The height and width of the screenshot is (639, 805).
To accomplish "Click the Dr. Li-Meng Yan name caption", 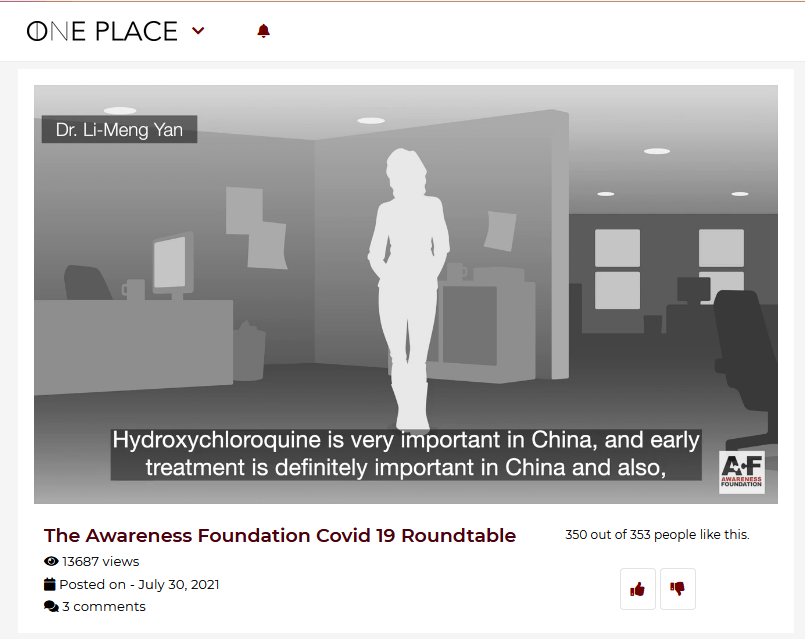I will click(119, 129).
